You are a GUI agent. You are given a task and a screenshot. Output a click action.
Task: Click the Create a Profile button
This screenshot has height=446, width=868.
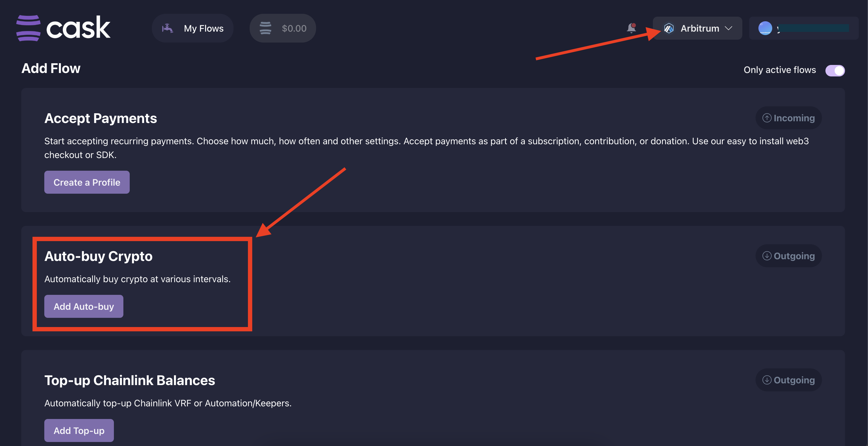pyautogui.click(x=87, y=182)
